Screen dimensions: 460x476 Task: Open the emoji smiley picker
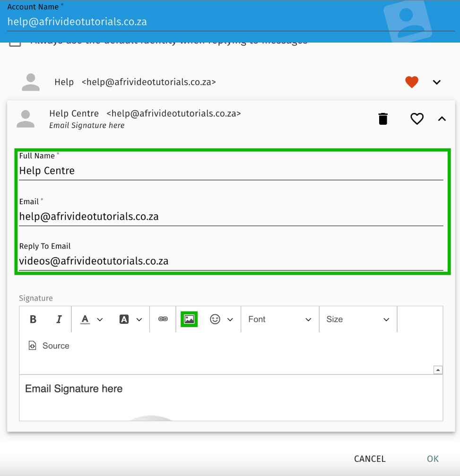click(x=221, y=320)
